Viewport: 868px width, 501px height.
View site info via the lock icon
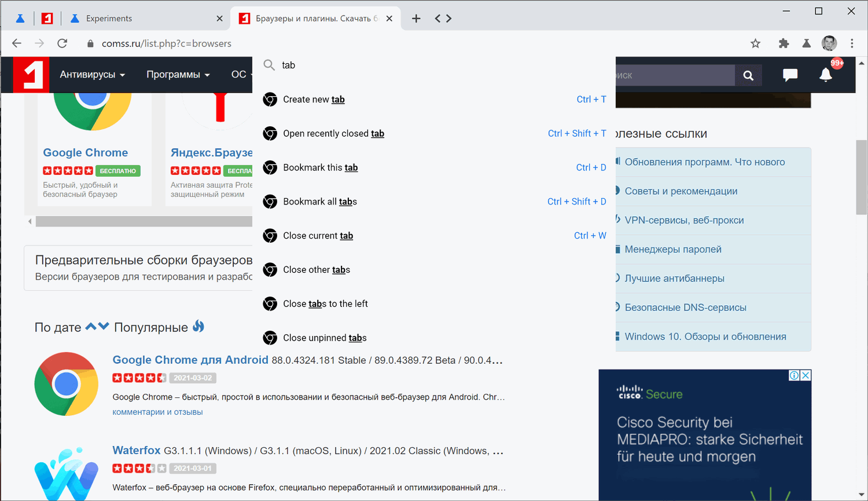coord(90,43)
